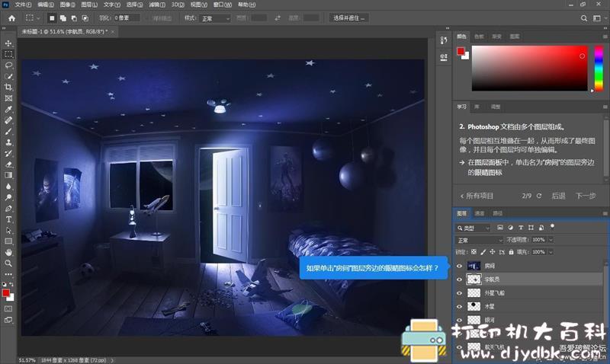Open layer blend mode 正常 dropdown
The height and width of the screenshot is (364, 610).
click(480, 241)
